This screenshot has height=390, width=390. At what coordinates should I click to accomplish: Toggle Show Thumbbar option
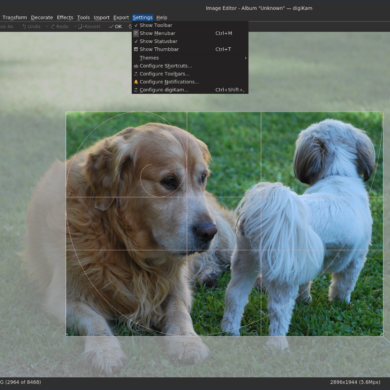(x=190, y=49)
